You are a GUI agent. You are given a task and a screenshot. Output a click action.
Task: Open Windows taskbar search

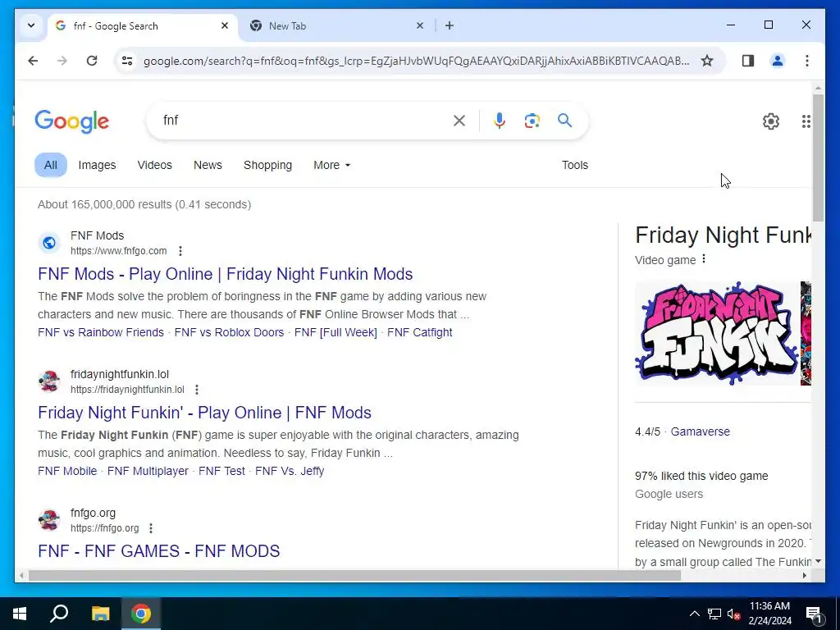coord(59,614)
